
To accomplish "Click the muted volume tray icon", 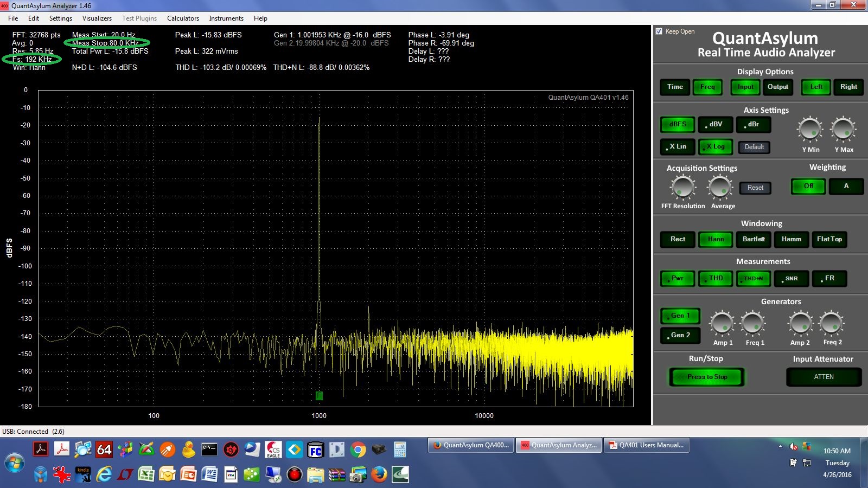I will pos(793,447).
